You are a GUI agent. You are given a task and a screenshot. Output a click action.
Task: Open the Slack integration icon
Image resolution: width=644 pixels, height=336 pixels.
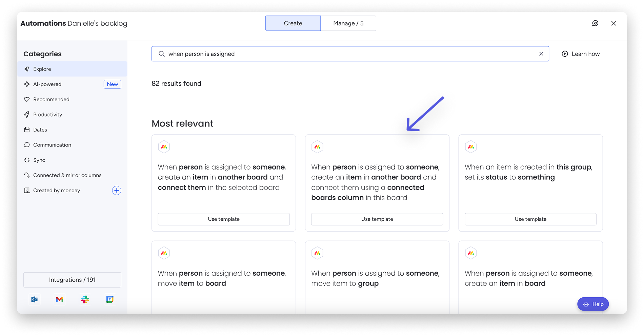85,299
